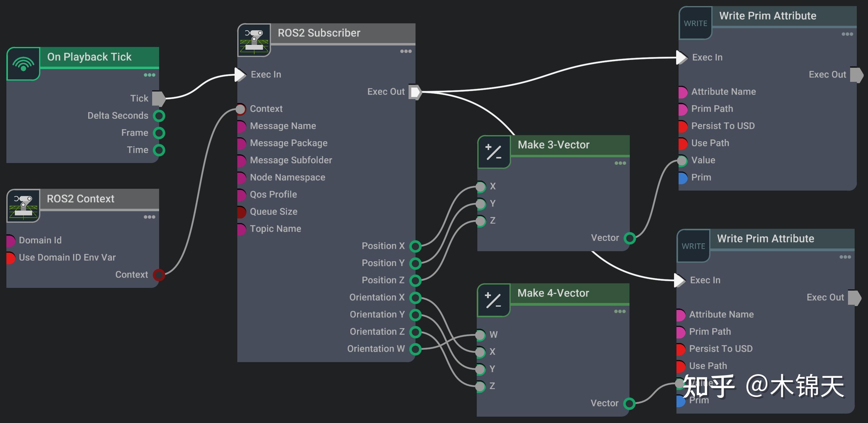Click the Prim input pin on top Write Prim Attribute
868x423 pixels.
(x=683, y=177)
